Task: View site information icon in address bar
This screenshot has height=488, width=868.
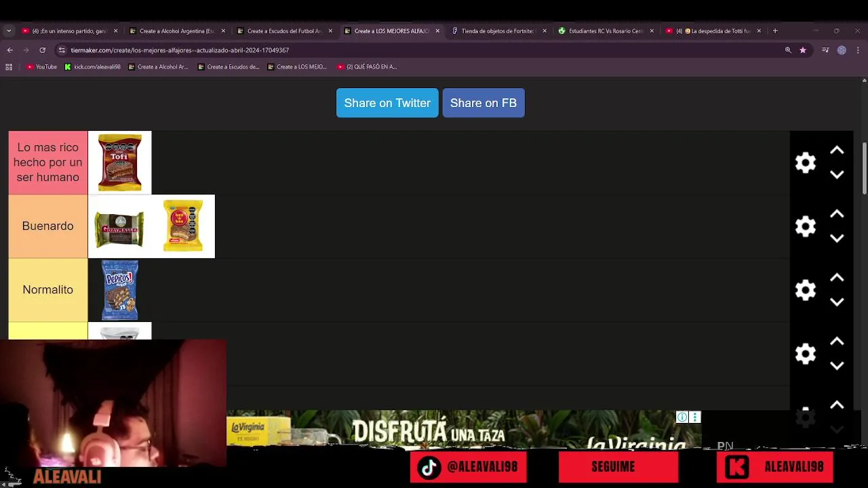Action: [x=62, y=50]
